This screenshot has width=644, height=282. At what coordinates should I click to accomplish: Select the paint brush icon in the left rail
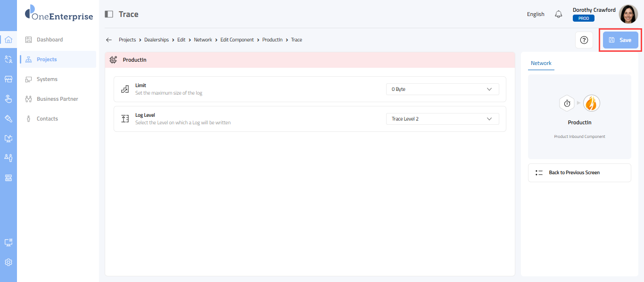click(x=8, y=119)
